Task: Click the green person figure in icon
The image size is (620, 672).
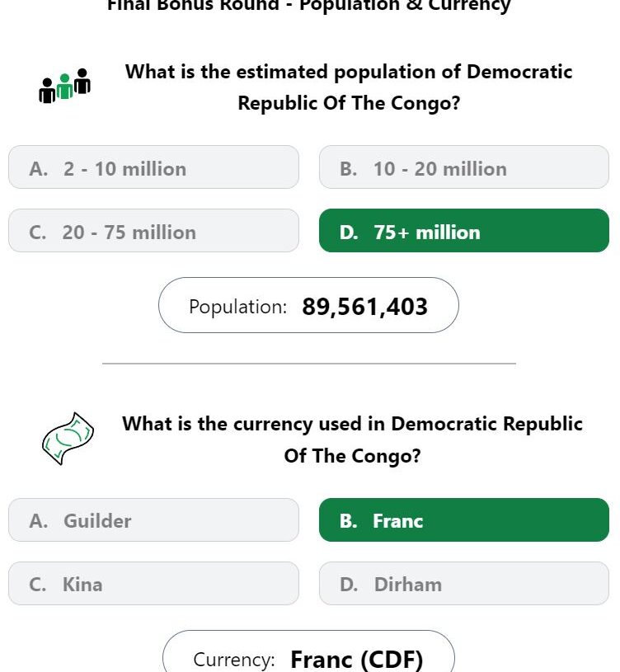Action: click(64, 86)
